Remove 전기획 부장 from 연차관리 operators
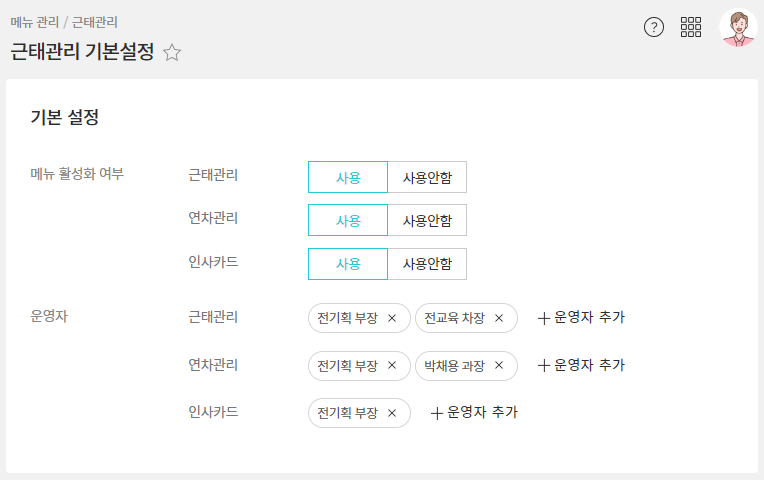Viewport: 764px width, 480px height. click(392, 366)
